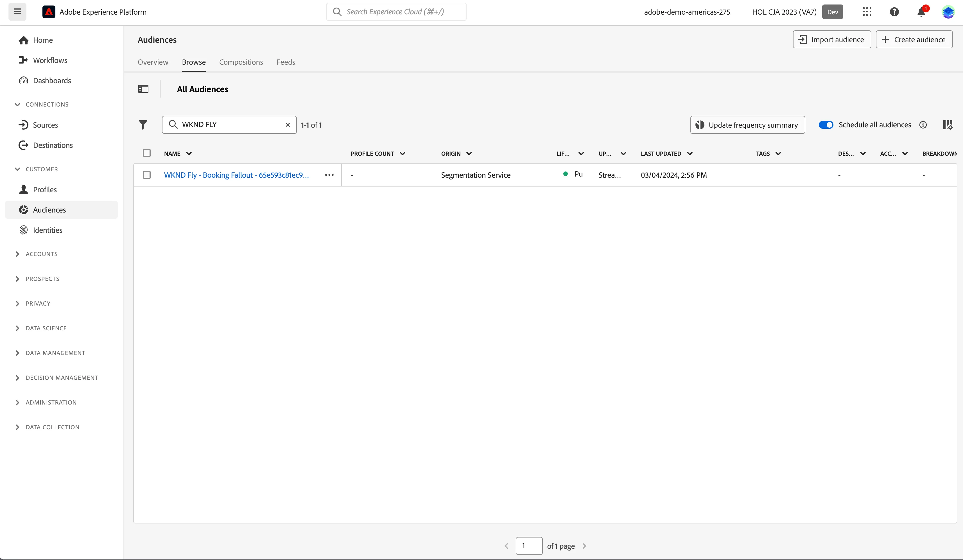963x560 pixels.
Task: Open more actions for WKND Fly row
Action: point(329,175)
